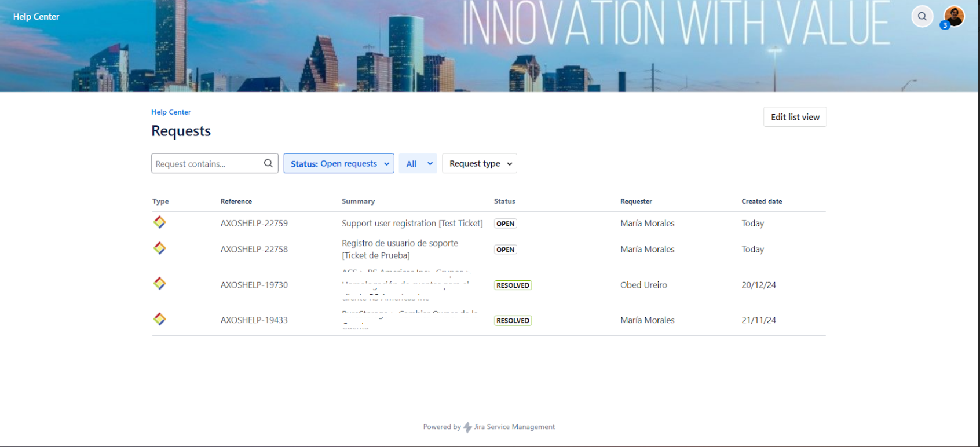Click the magnifier icon in Request contains field
This screenshot has width=980, height=447.
268,163
